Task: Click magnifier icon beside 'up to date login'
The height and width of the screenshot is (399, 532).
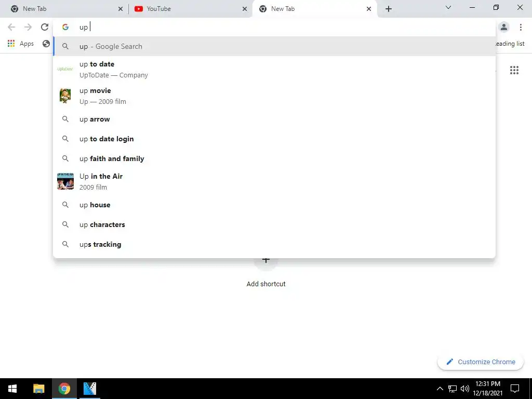Action: pos(65,139)
